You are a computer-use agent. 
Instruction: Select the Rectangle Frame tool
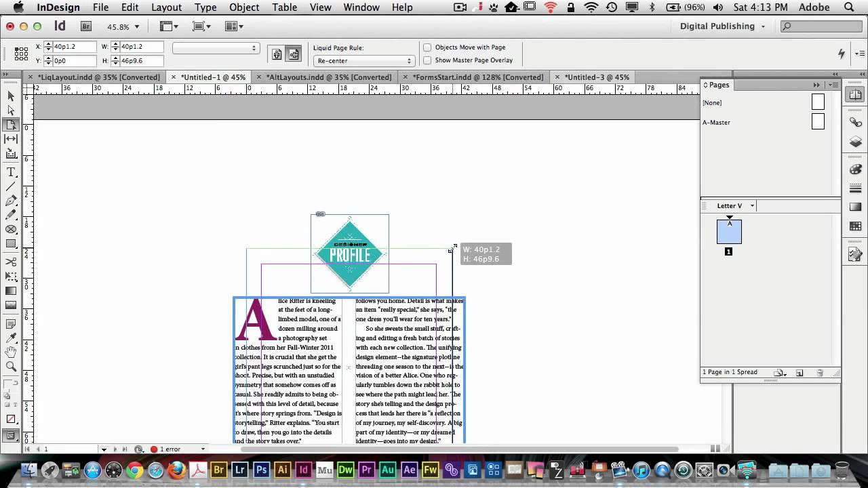click(11, 229)
